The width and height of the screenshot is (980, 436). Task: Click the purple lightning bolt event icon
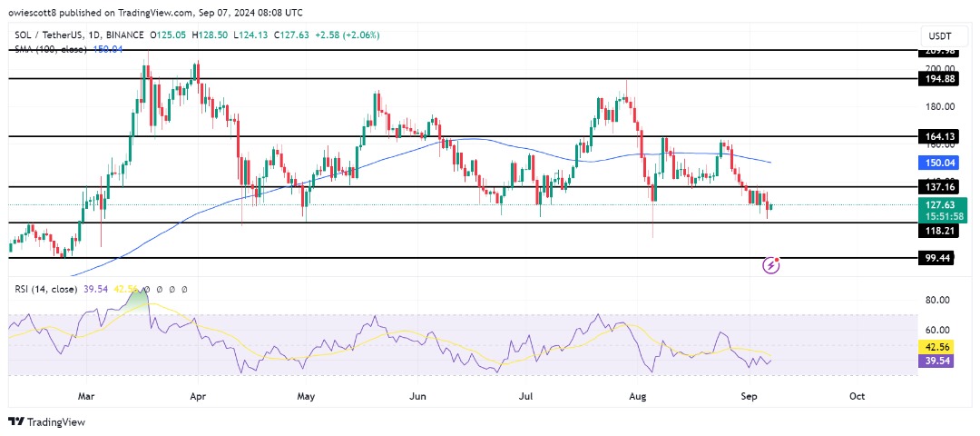(771, 265)
